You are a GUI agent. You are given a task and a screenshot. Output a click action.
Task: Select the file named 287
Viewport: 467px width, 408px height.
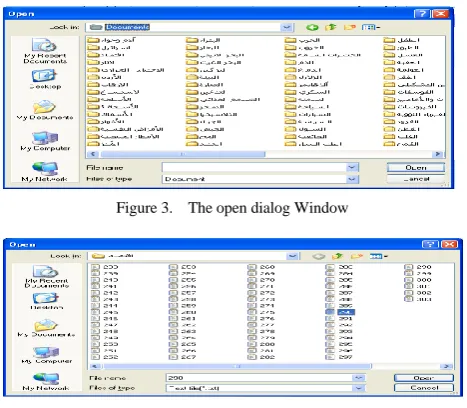coord(339,293)
